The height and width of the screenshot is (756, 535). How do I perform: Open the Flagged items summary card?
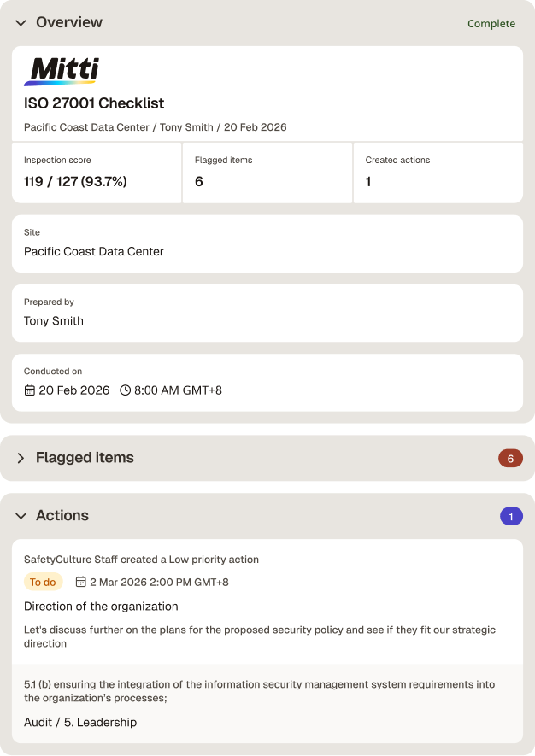[x=267, y=173]
